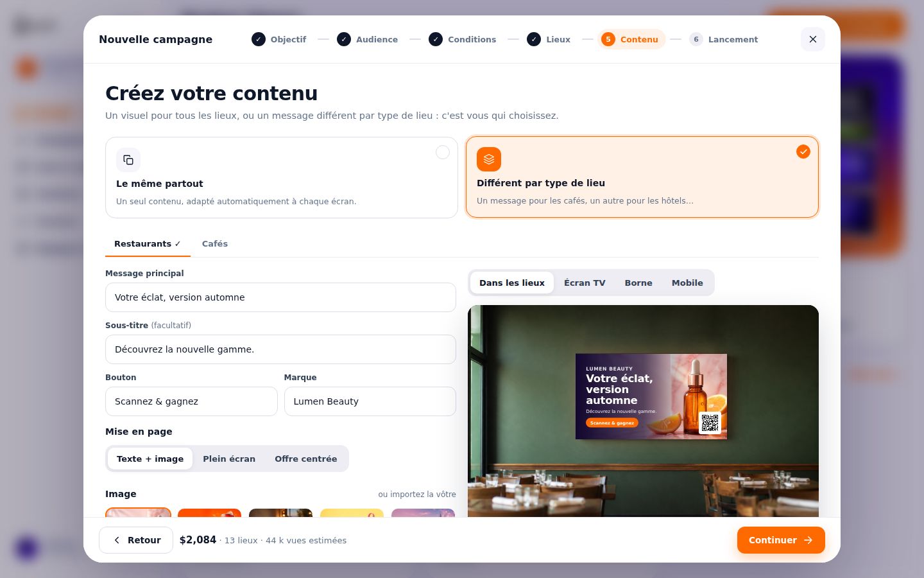924x578 pixels.
Task: Click the step 5 Contenu number badge
Action: point(608,39)
